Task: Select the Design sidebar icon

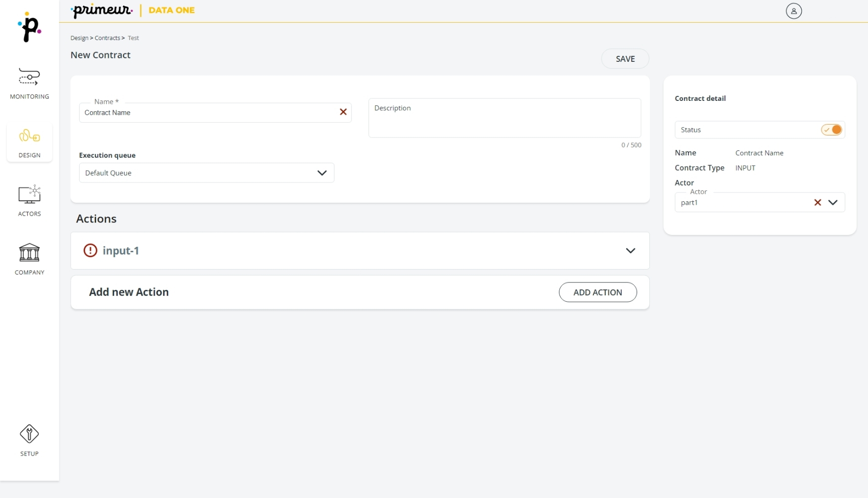Action: 29,136
